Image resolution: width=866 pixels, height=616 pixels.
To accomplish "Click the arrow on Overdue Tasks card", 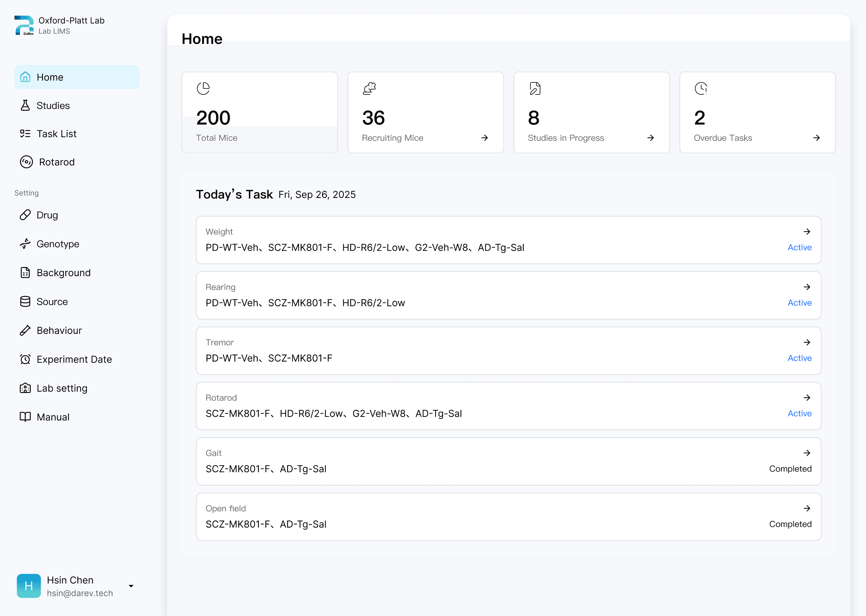I will (817, 138).
